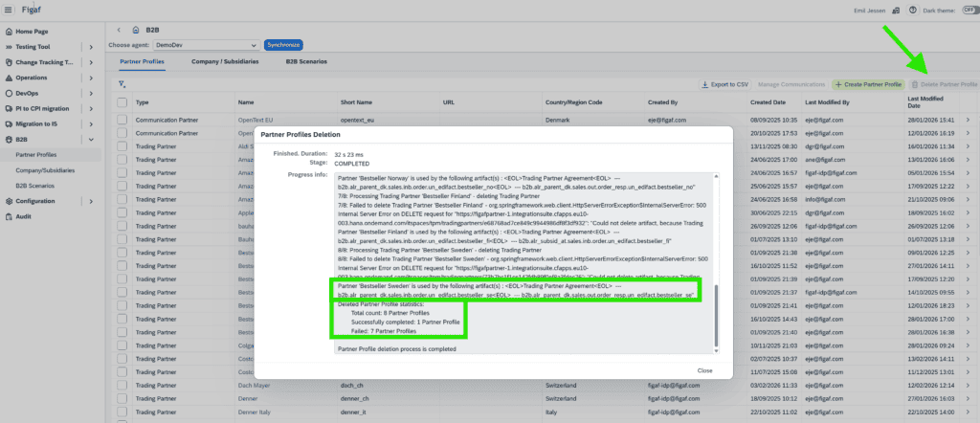Click Create Partner Profile button
This screenshot has height=423, width=980.
(868, 83)
